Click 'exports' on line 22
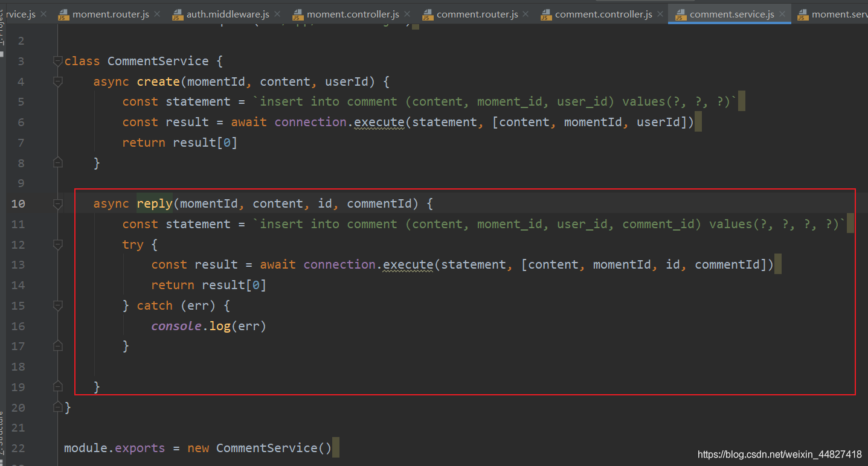The image size is (868, 466). (x=140, y=448)
